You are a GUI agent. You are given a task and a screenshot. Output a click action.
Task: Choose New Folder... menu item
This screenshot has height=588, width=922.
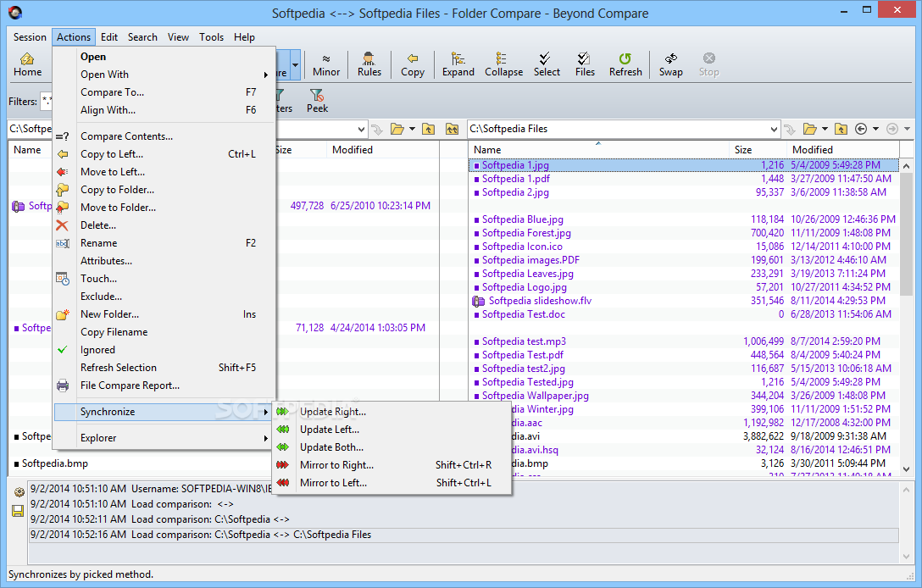(x=164, y=314)
